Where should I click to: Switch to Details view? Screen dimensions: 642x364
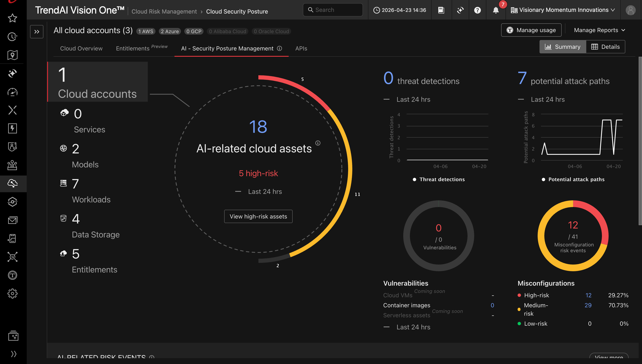point(605,47)
